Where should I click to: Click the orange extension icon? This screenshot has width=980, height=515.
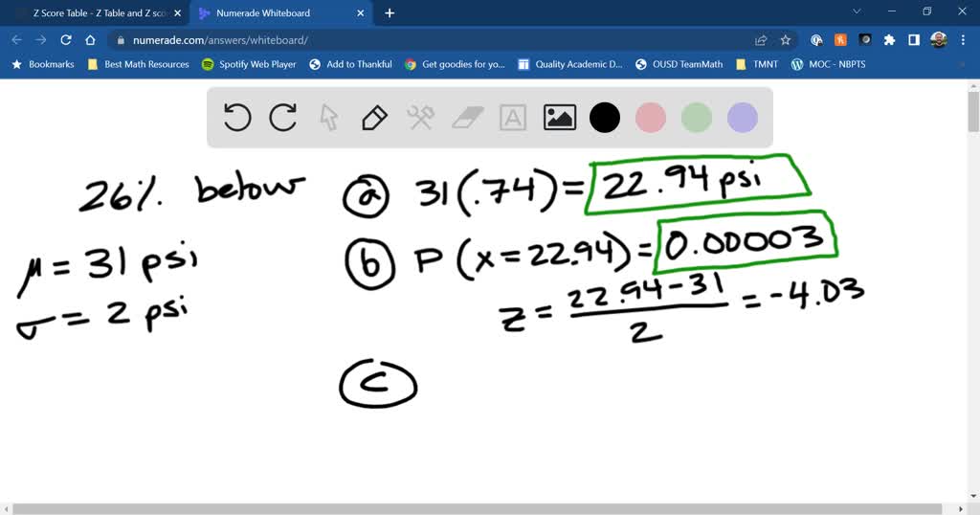[840, 40]
